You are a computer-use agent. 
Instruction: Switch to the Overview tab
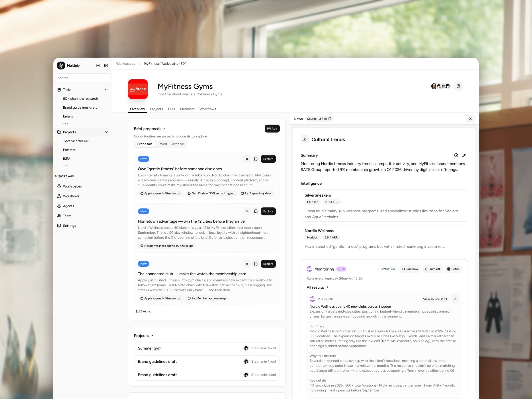(x=137, y=109)
